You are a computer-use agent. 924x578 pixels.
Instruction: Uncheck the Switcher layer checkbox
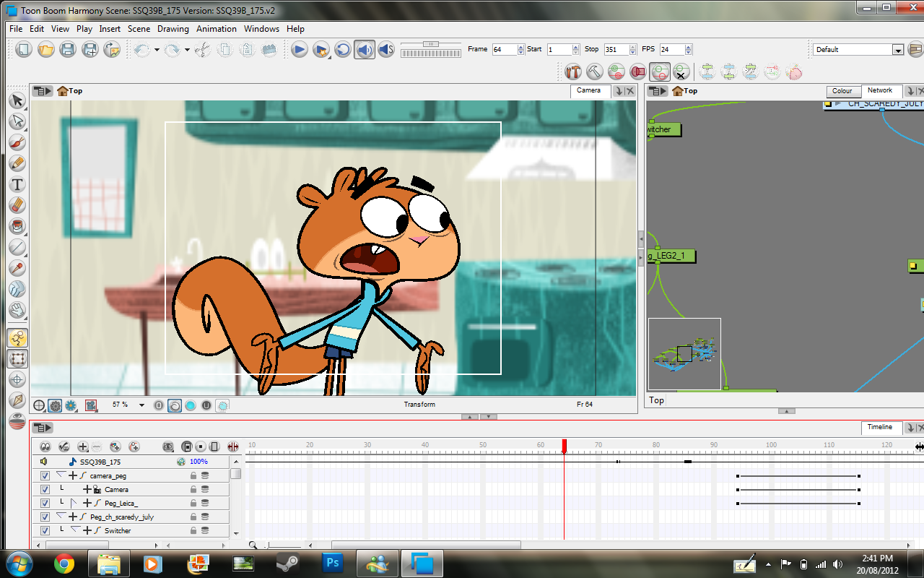[x=45, y=530]
